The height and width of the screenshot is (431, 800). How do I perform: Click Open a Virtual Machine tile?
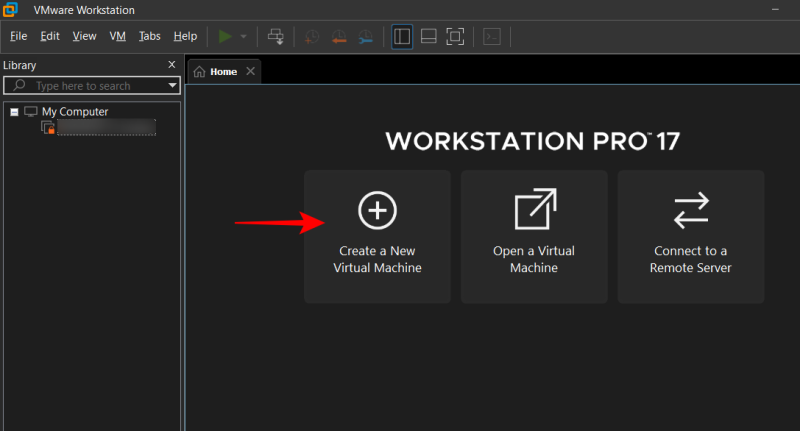534,236
